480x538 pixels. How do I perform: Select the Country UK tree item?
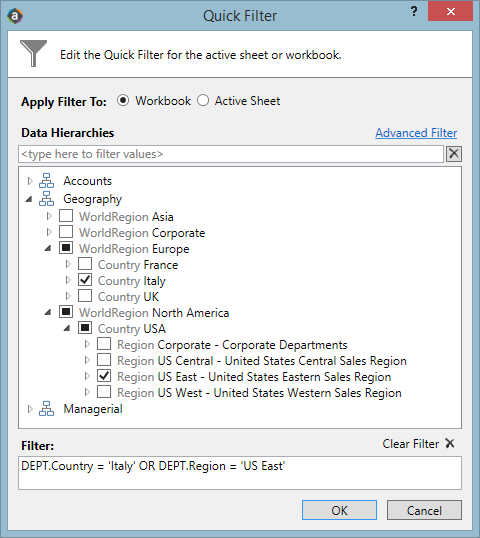[128, 296]
